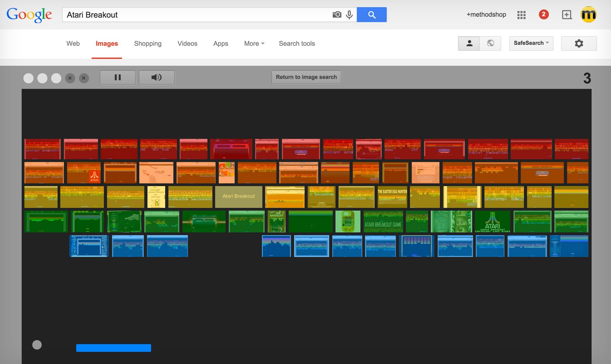Click the ATARI BREAKOUT GAME green brick
The width and height of the screenshot is (611, 364).
coord(383,222)
